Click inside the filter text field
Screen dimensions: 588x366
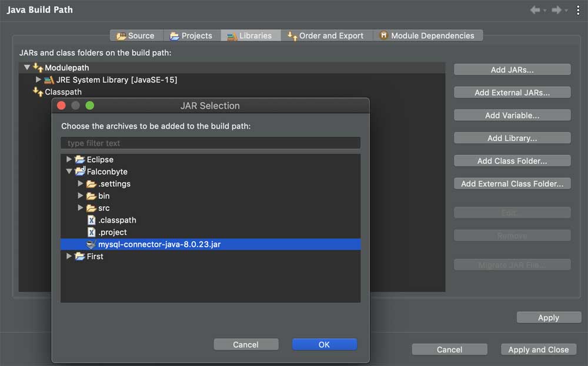point(211,143)
